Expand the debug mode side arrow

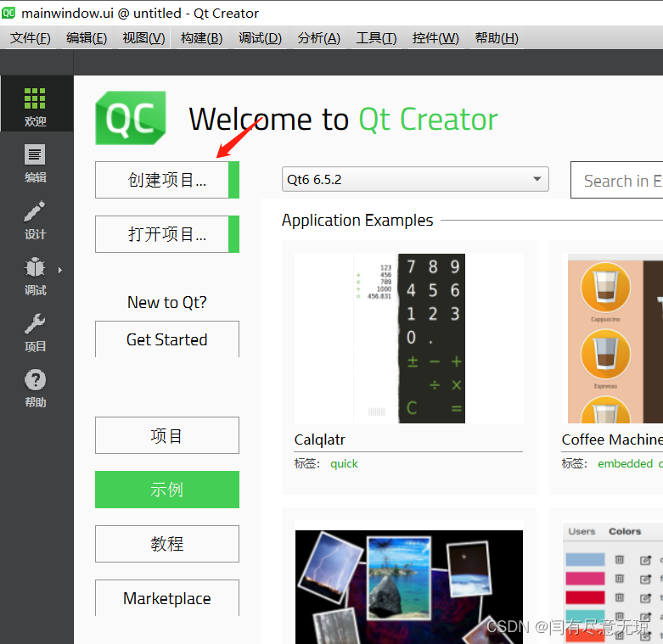(60, 270)
